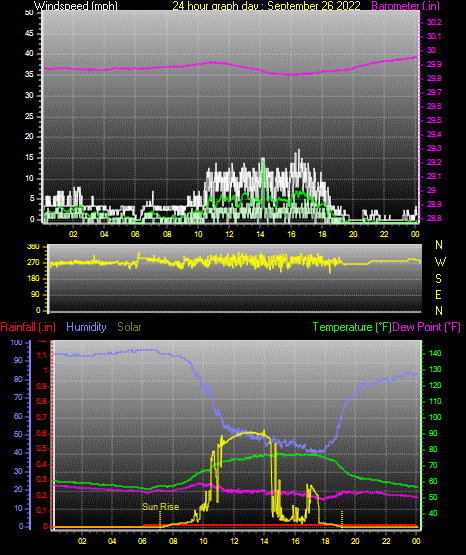Click 360 on the wind direction axis
466x555 pixels.
click(x=33, y=247)
